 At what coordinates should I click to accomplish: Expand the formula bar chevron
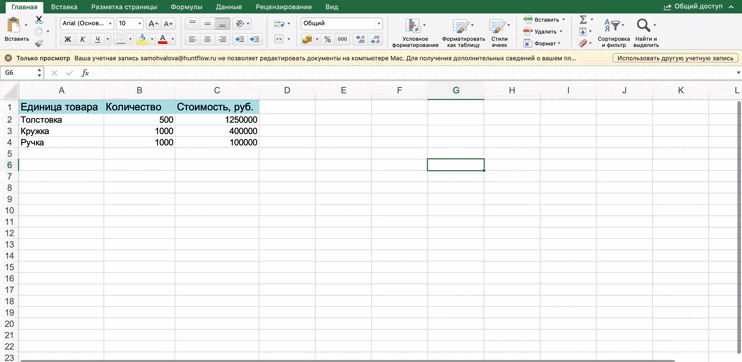[738, 73]
